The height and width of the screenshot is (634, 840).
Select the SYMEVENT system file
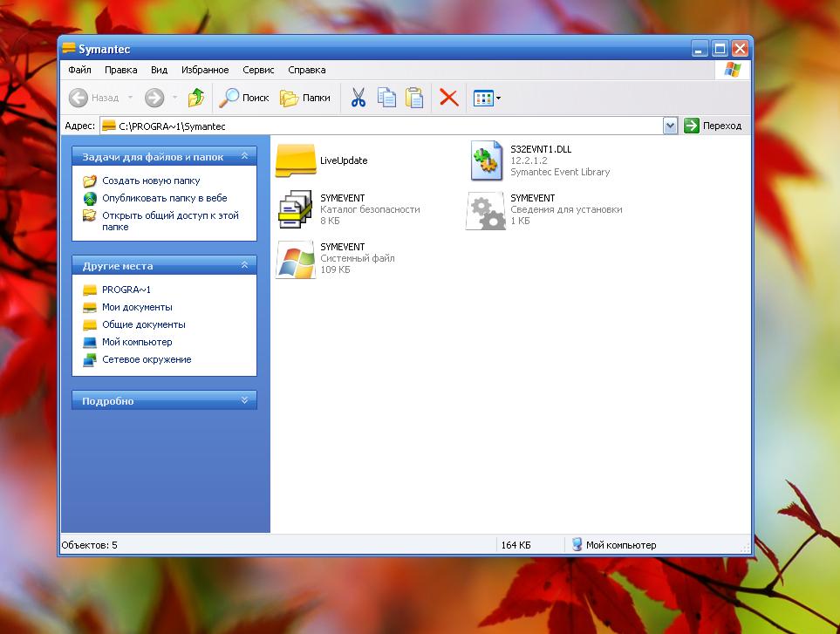tap(297, 259)
